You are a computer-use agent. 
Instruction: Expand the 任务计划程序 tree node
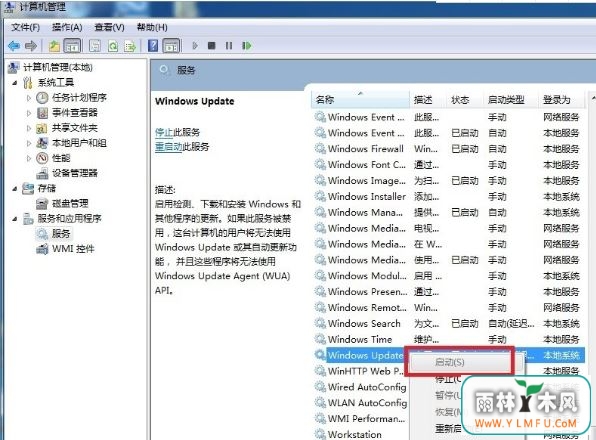point(29,98)
